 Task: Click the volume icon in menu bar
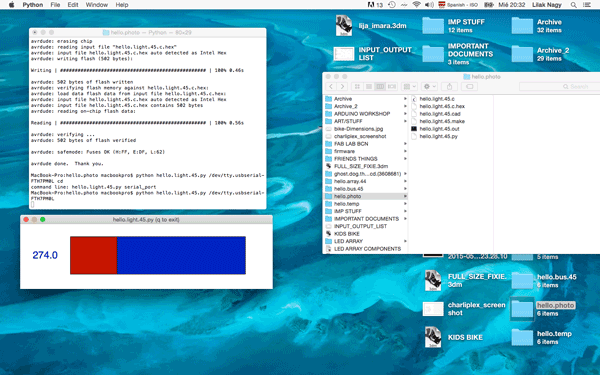(429, 5)
